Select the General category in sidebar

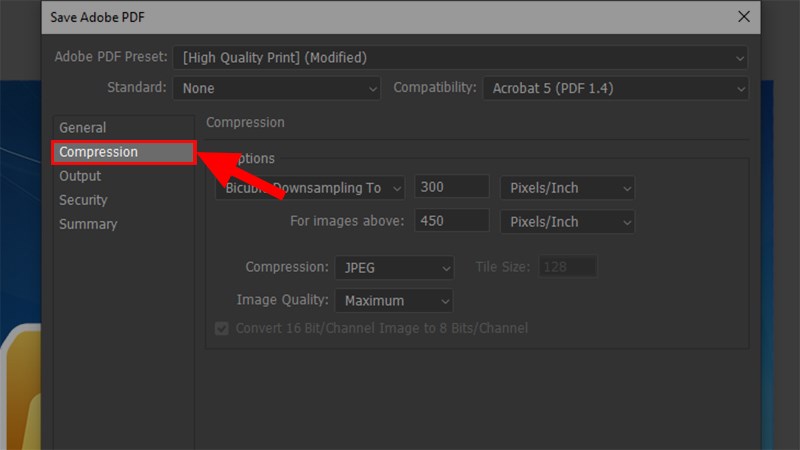pos(82,128)
